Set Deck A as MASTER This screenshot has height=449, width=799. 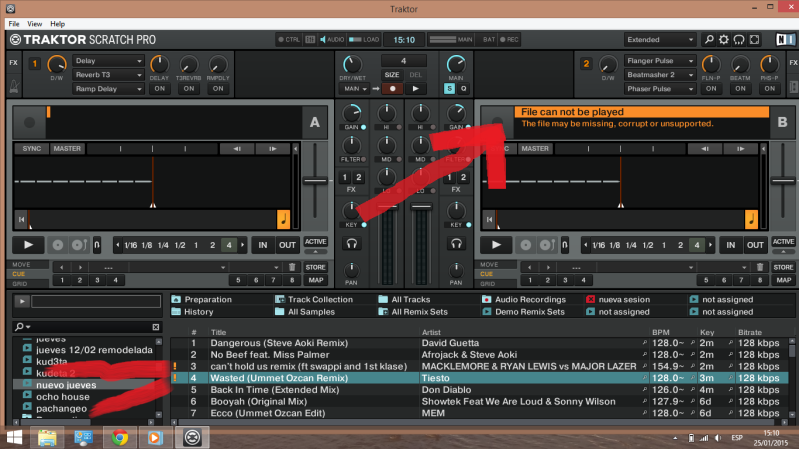pos(67,148)
